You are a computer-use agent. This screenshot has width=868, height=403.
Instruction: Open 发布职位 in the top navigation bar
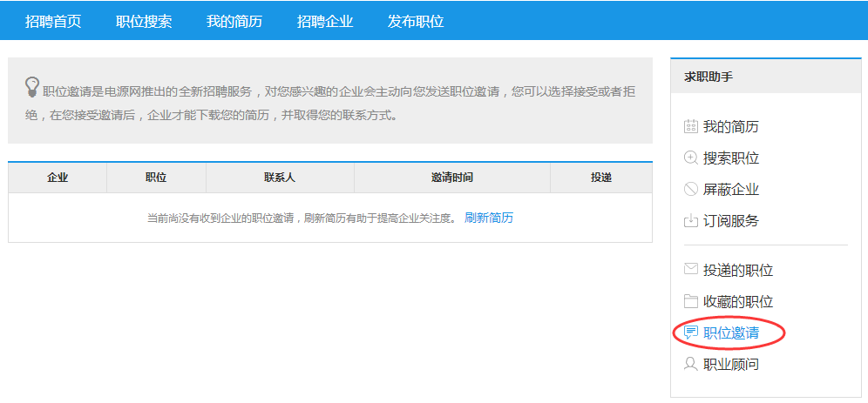tap(416, 22)
